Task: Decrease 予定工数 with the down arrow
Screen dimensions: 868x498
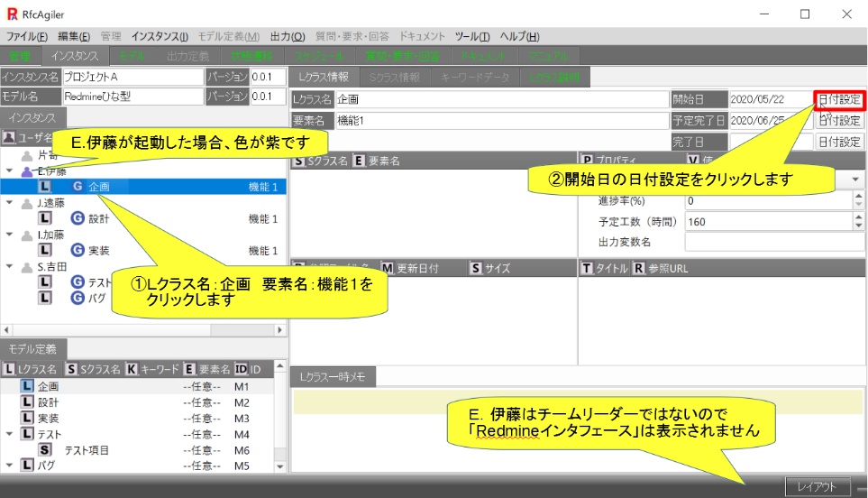Action: pyautogui.click(x=859, y=226)
